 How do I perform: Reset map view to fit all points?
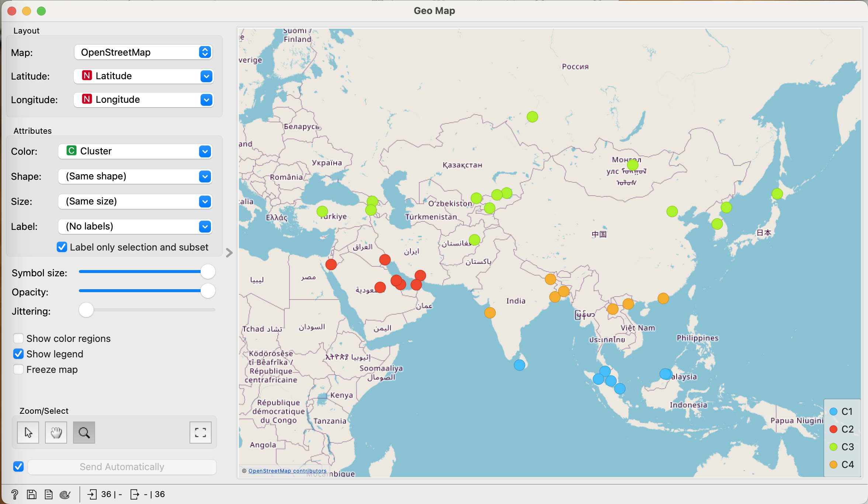point(201,433)
